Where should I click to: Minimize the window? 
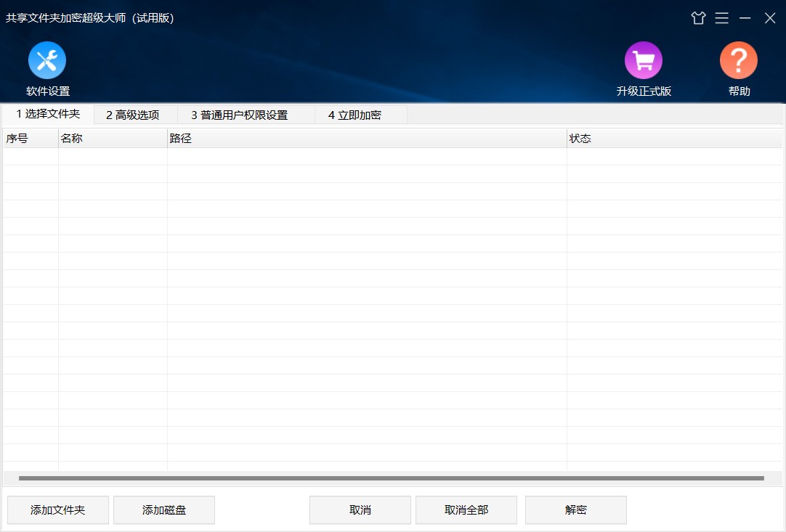click(745, 18)
